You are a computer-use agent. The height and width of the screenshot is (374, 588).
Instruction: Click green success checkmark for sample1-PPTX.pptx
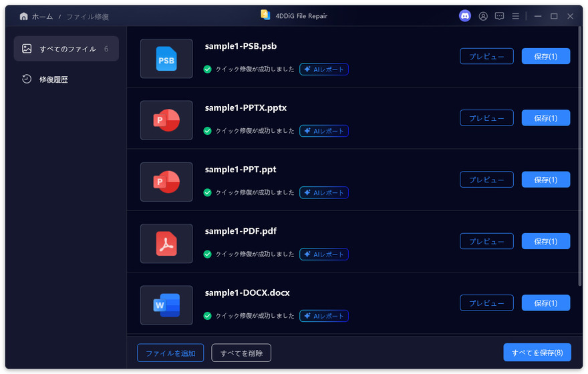tap(207, 131)
